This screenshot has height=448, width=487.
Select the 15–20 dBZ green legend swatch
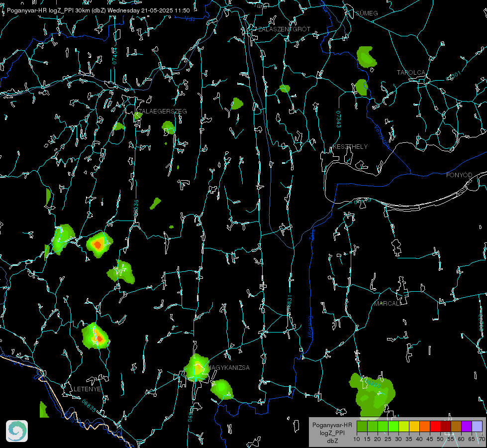point(373,426)
